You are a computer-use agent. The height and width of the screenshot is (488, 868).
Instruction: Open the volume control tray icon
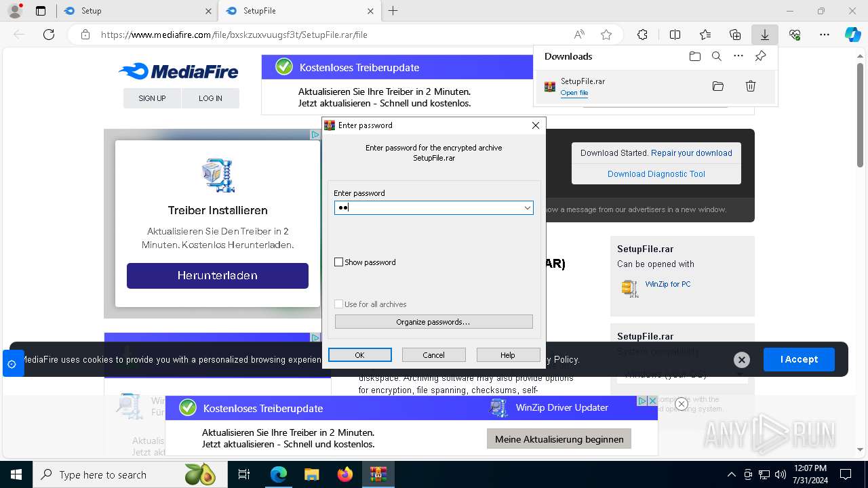[781, 474]
